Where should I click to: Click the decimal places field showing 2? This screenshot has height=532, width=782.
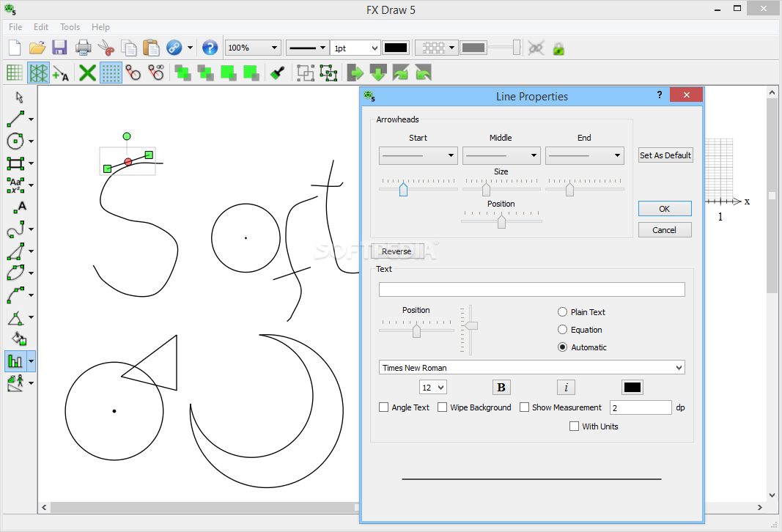[x=641, y=407]
